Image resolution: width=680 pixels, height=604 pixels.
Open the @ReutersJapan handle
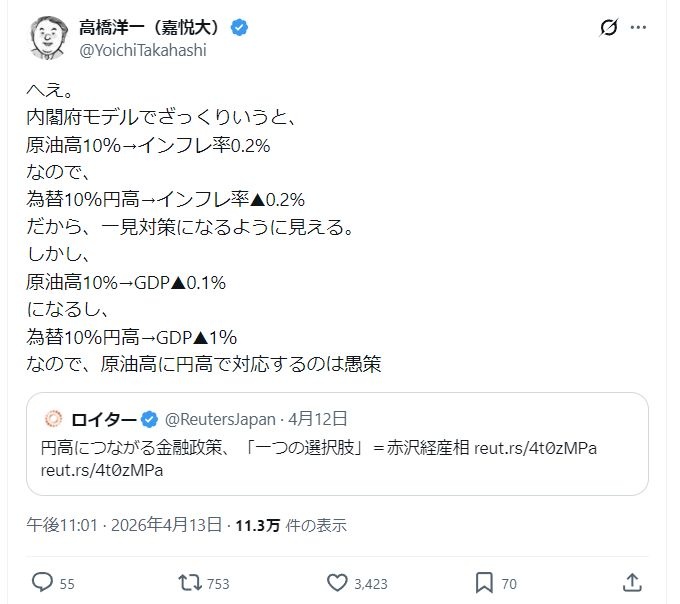218,418
